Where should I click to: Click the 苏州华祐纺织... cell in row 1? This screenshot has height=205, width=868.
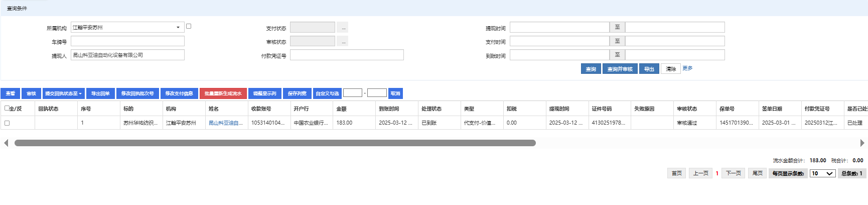tap(141, 123)
